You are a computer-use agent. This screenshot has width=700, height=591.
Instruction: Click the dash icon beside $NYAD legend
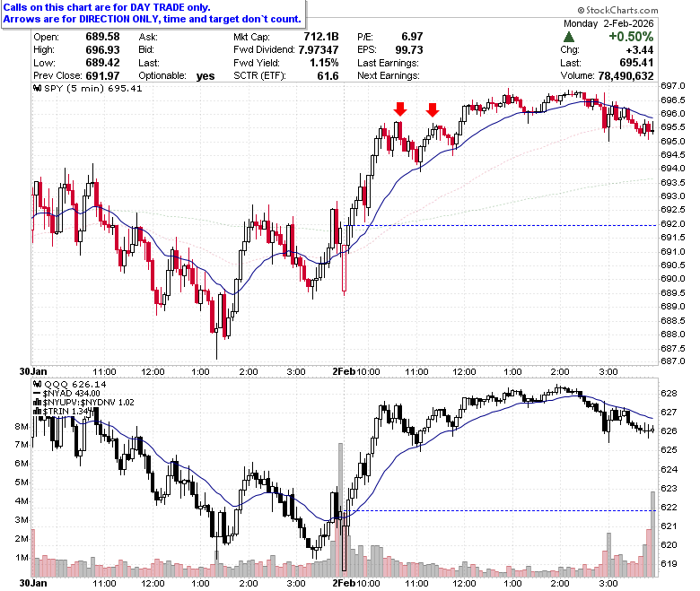38,393
